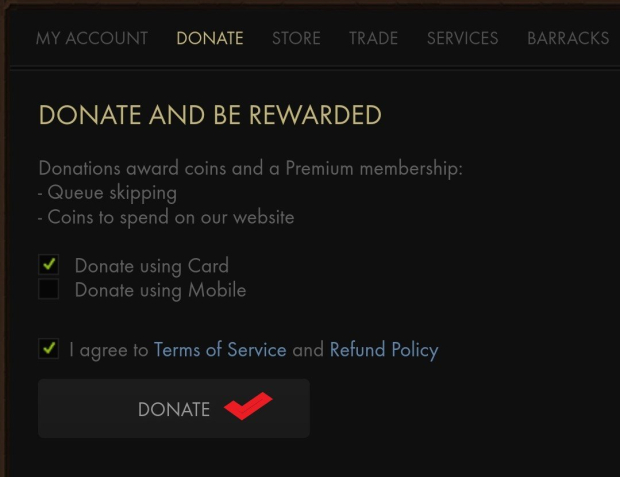Switch to the DONATE tab
Image resolution: width=620 pixels, height=477 pixels.
coord(210,39)
